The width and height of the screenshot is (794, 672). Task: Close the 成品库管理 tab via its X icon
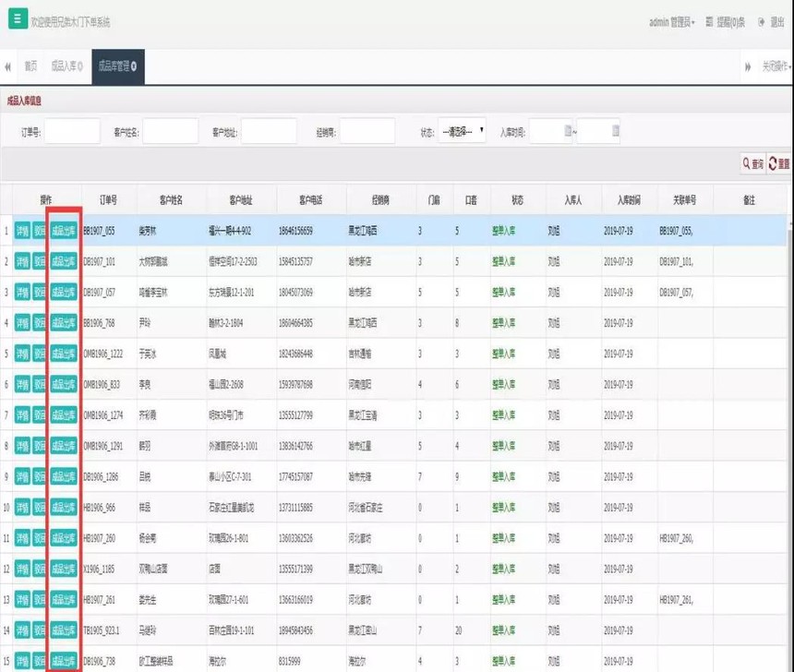point(134,66)
